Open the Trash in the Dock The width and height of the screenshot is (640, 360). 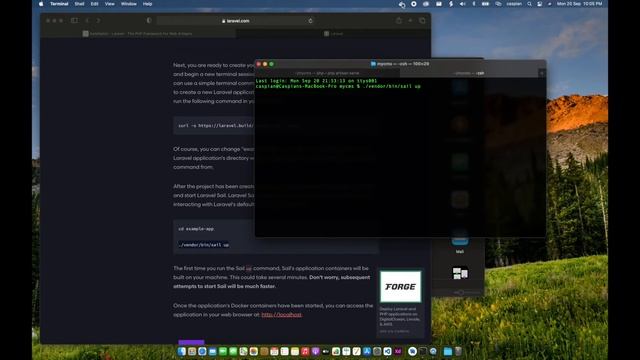[x=458, y=351]
